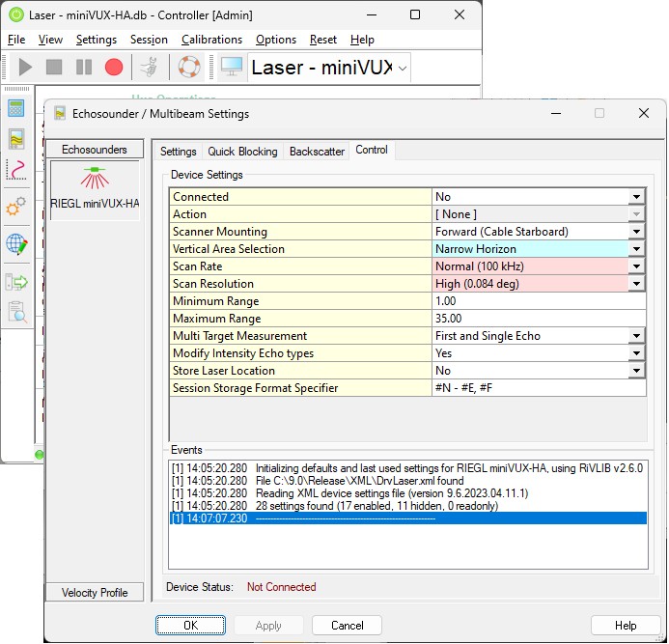Open the Scan Rate dropdown arrow

pyautogui.click(x=636, y=266)
